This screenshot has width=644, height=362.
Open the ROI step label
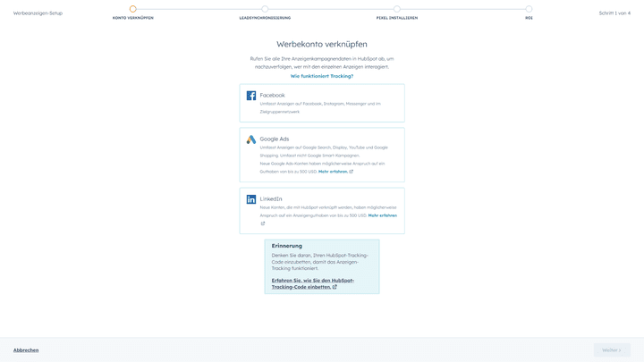tap(529, 18)
